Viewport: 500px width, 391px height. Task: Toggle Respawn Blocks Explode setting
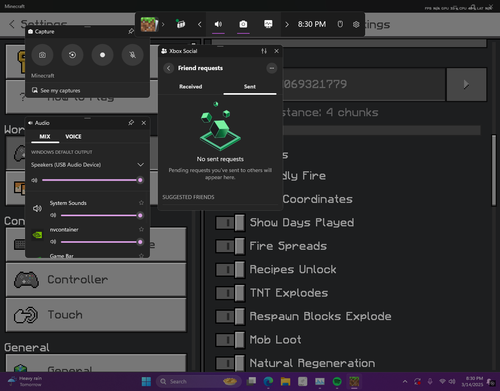[230, 316]
